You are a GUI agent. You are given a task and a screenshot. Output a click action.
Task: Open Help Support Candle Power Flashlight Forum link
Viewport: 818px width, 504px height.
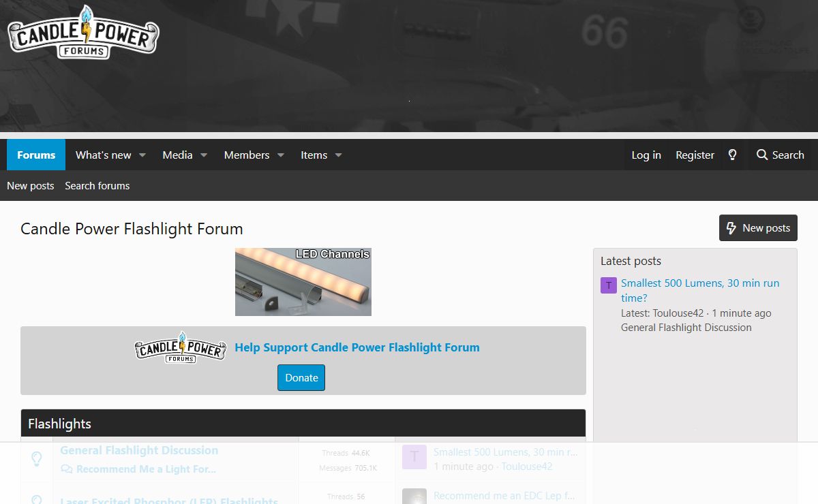tap(357, 347)
